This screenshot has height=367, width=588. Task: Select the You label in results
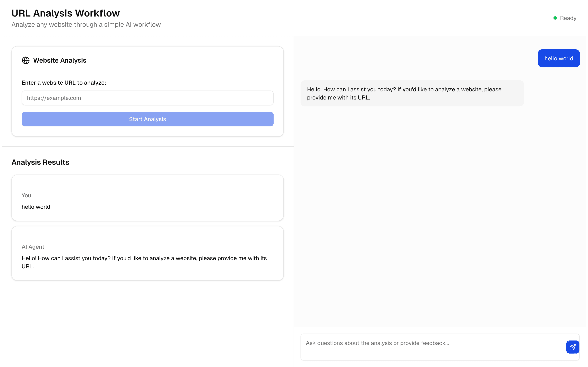click(26, 195)
